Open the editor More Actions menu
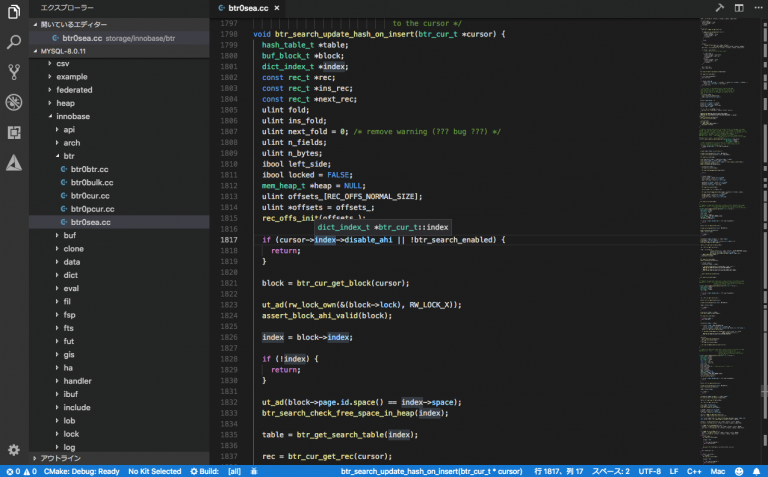The height and width of the screenshot is (477, 768). click(757, 8)
